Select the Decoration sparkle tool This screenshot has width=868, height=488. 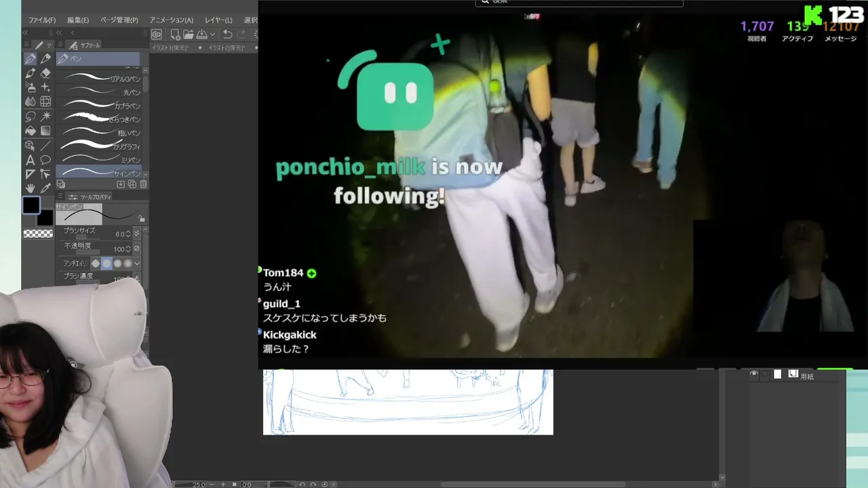click(45, 87)
